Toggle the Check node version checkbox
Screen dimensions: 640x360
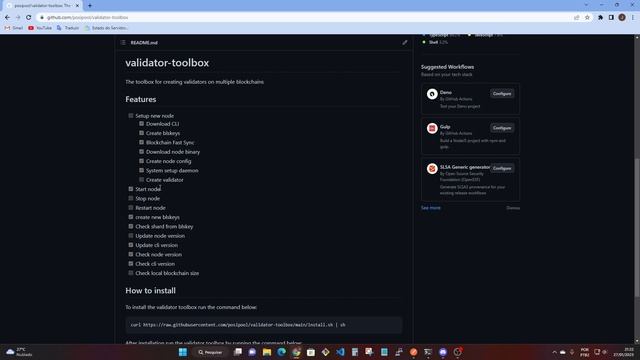point(131,254)
